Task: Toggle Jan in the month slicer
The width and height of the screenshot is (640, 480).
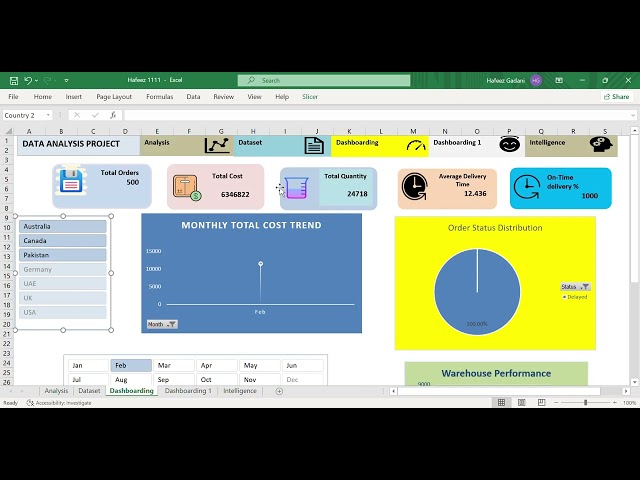Action: point(88,365)
